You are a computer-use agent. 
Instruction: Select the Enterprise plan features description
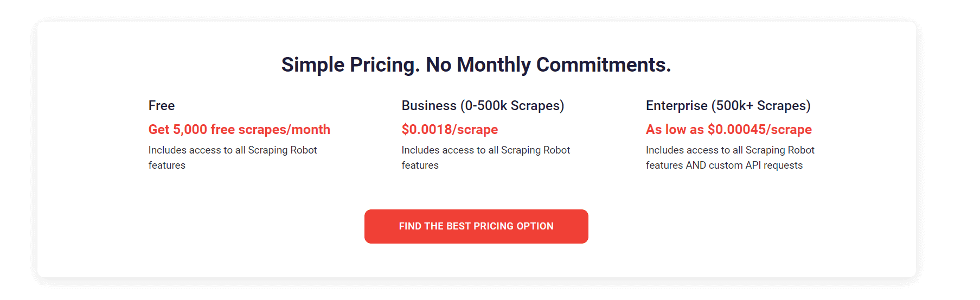[x=730, y=157]
